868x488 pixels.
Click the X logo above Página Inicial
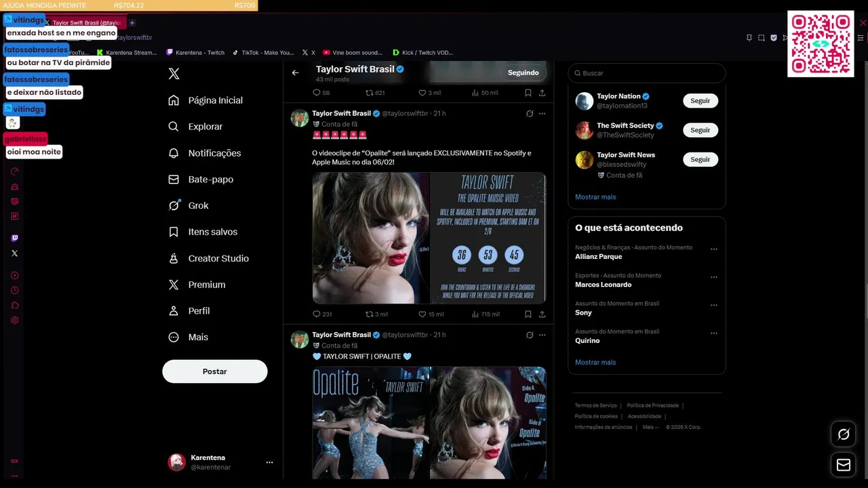tap(174, 74)
